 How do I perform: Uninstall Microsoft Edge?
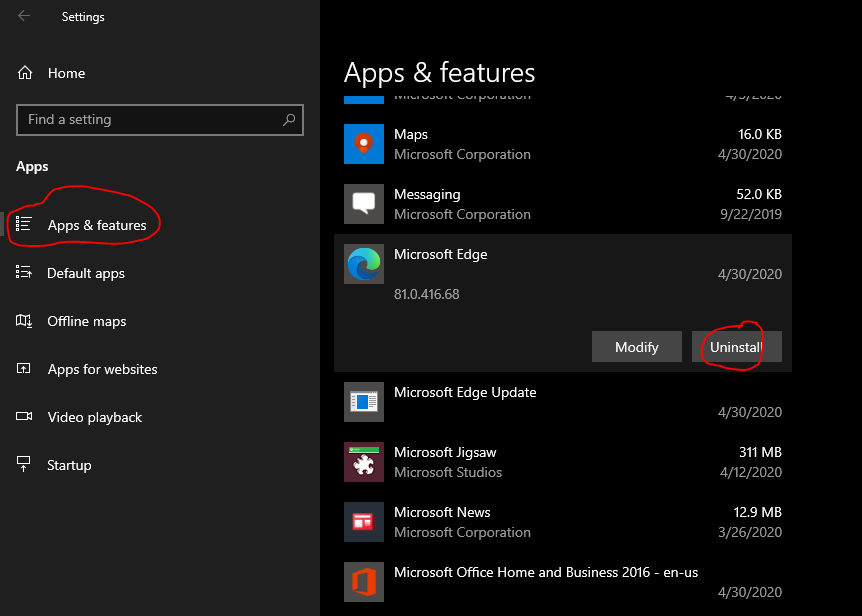737,347
